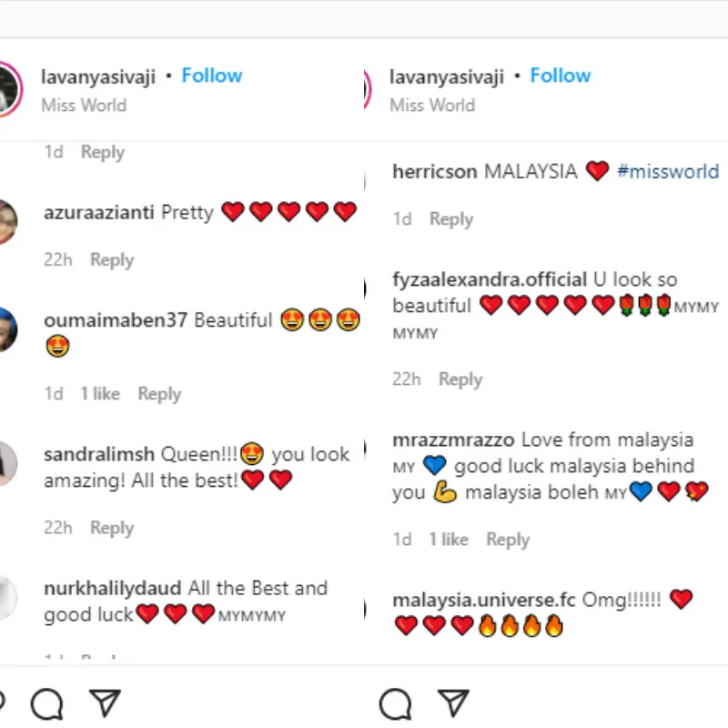Click the comment bubble icon in left panel
Screen dimensions: 728x728
pos(45,703)
